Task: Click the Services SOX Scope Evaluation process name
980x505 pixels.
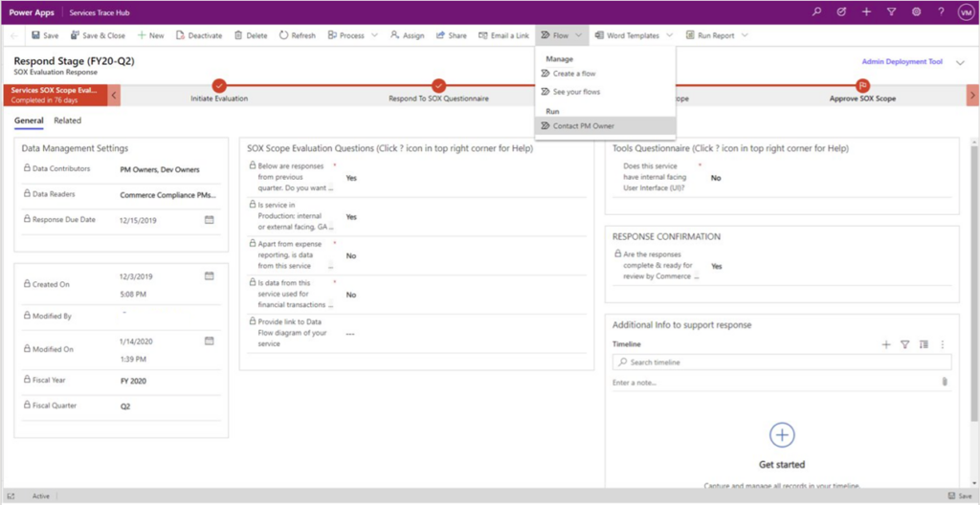Action: point(55,95)
